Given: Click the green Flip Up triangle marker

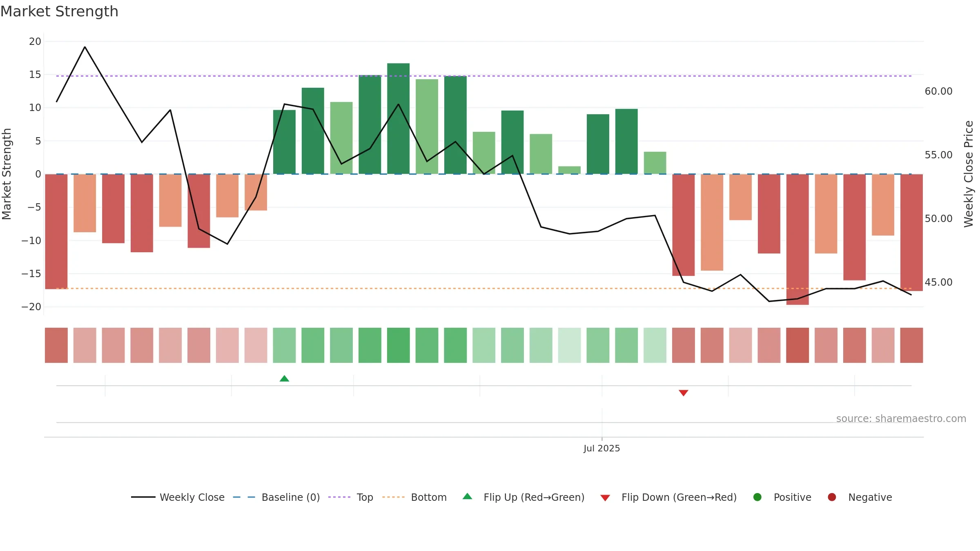Looking at the screenshot, I should [x=285, y=378].
